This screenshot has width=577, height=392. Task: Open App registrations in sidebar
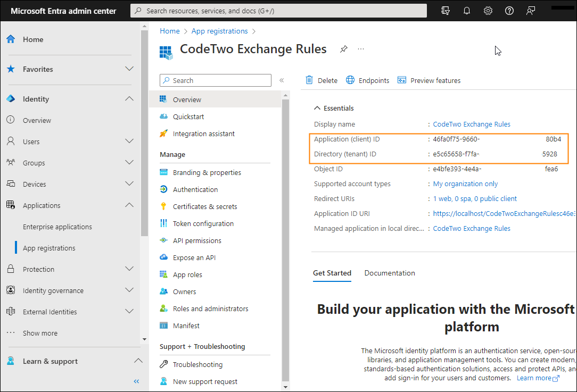coord(49,248)
